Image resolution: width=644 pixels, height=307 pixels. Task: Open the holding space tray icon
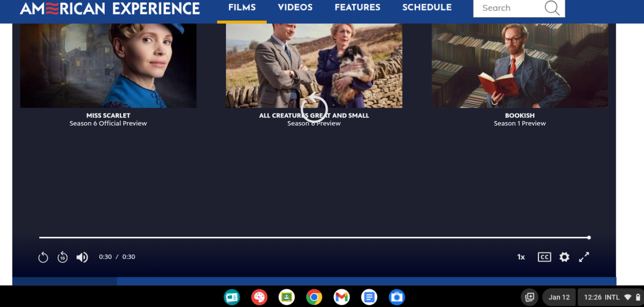point(529,297)
